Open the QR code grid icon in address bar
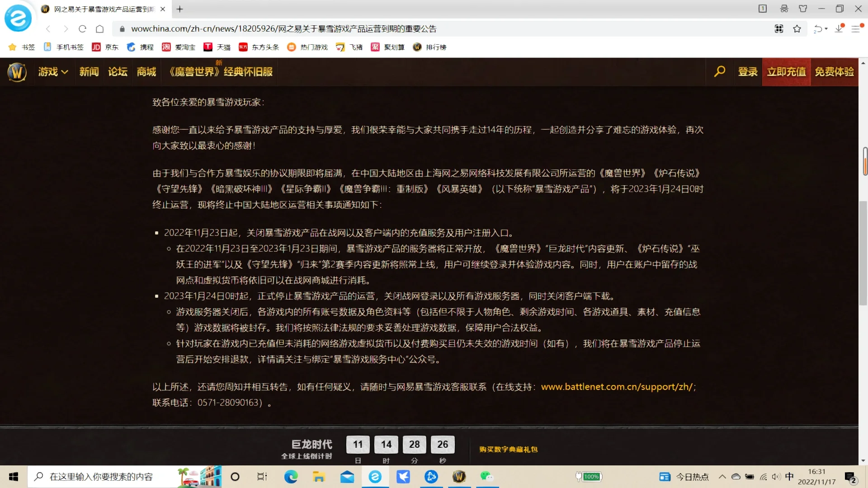The height and width of the screenshot is (488, 868). [x=779, y=29]
